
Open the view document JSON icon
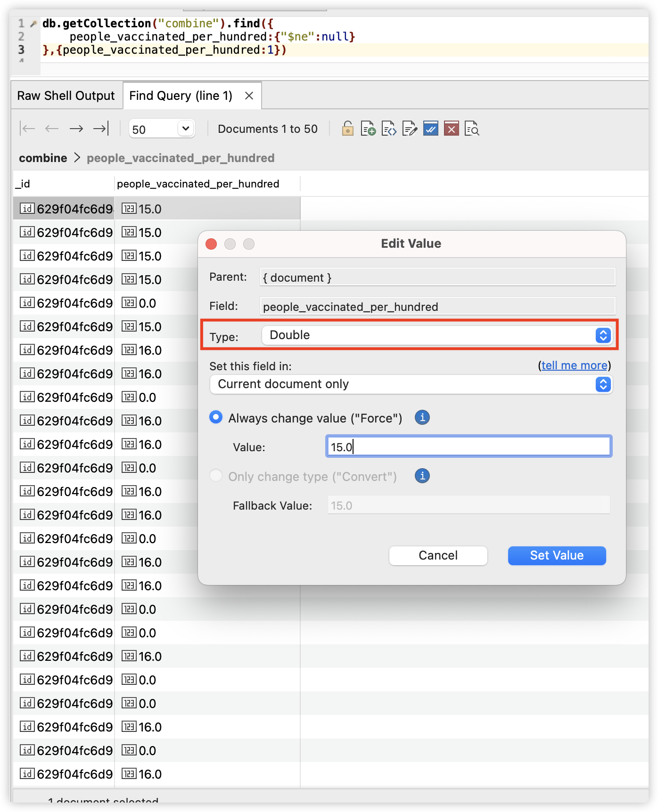pos(389,129)
